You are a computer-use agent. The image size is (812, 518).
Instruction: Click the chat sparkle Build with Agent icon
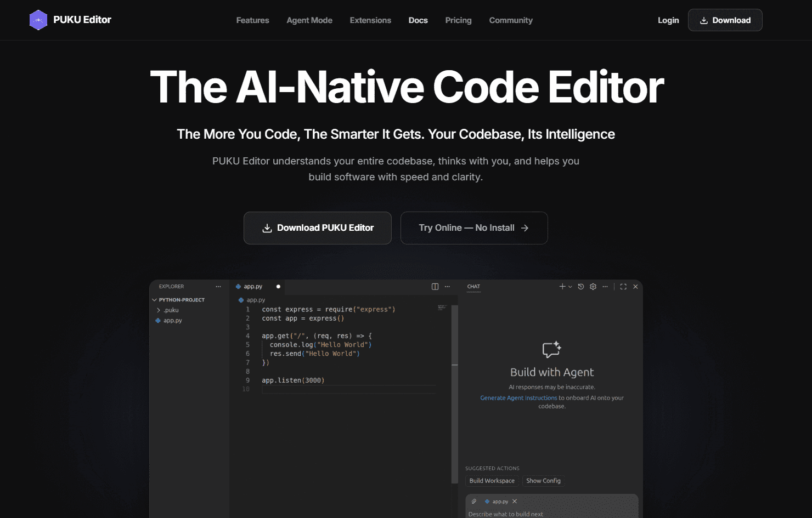(x=551, y=349)
